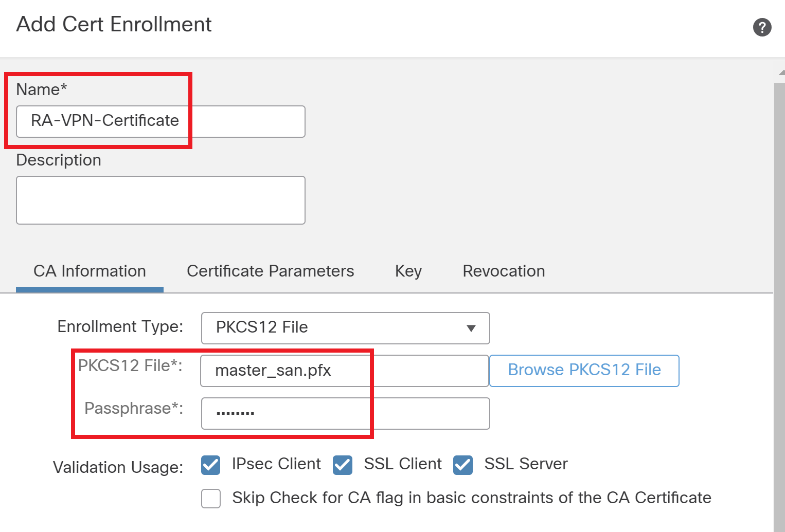Uncheck the IPsec Client checkbox
Screen dimensions: 785x532
point(211,465)
